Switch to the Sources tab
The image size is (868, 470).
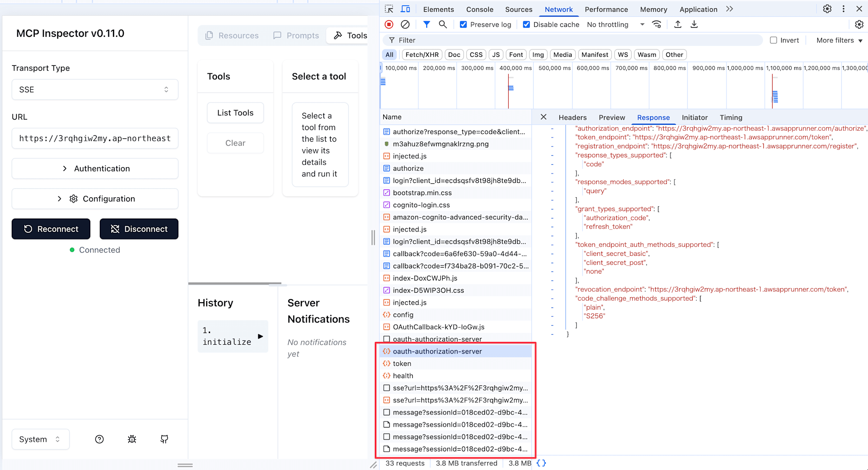[519, 10]
